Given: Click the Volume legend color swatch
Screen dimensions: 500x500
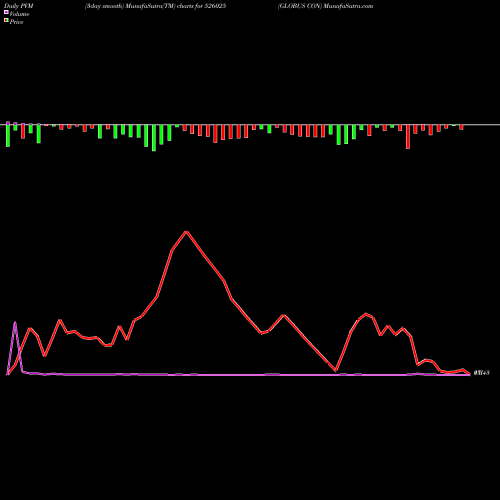Looking at the screenshot, I should [x=6, y=12].
